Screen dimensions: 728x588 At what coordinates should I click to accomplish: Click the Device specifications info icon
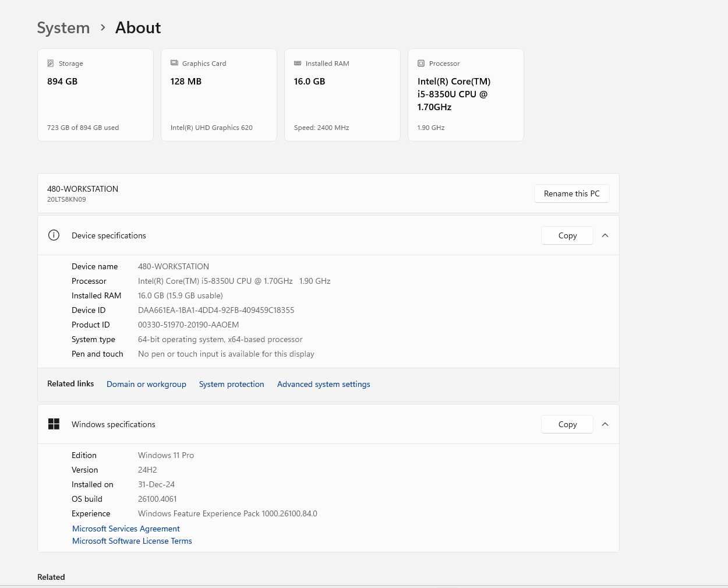coord(54,235)
